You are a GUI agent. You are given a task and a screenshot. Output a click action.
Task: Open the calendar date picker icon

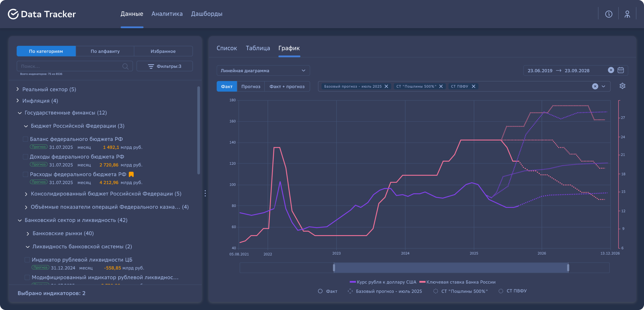[621, 70]
